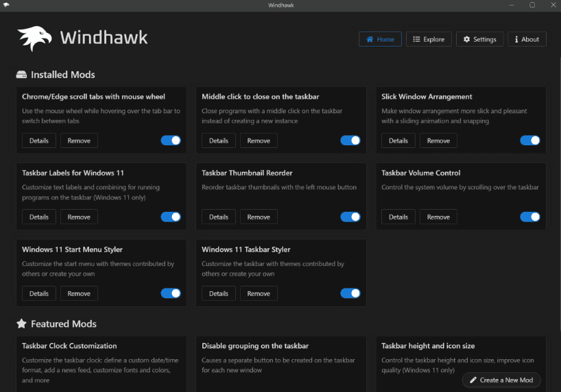Open the Settings tab

[x=480, y=39]
